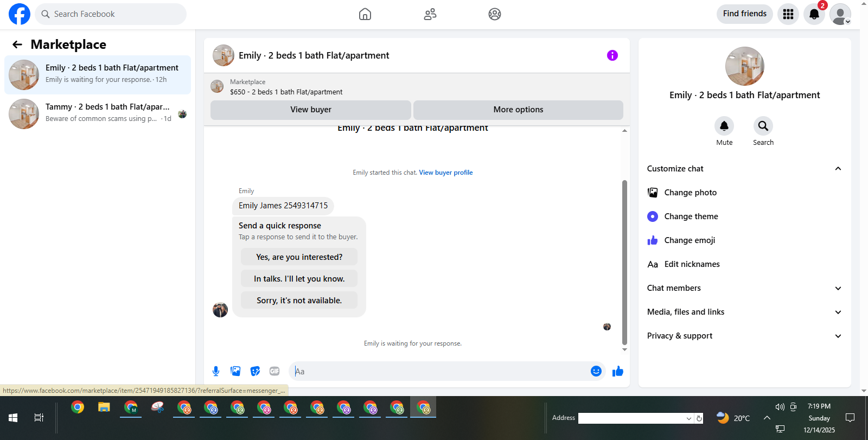
Task: Attach a photo file icon
Action: pyautogui.click(x=235, y=371)
